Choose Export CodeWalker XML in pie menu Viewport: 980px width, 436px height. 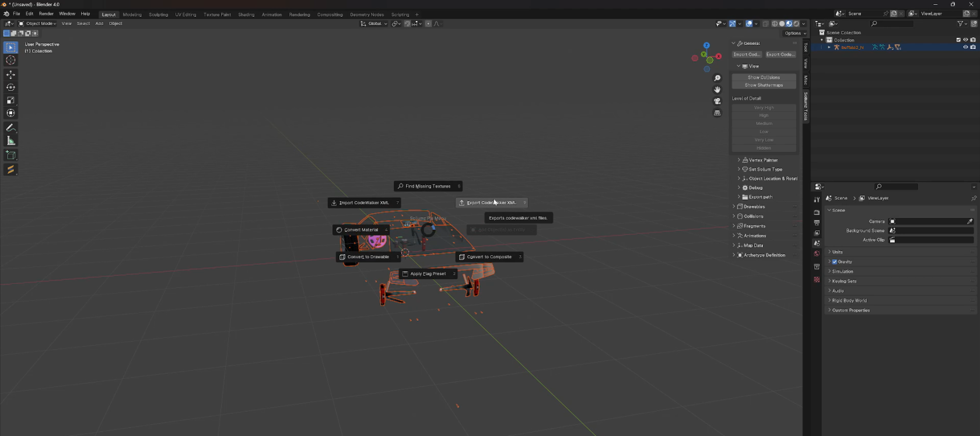[491, 203]
